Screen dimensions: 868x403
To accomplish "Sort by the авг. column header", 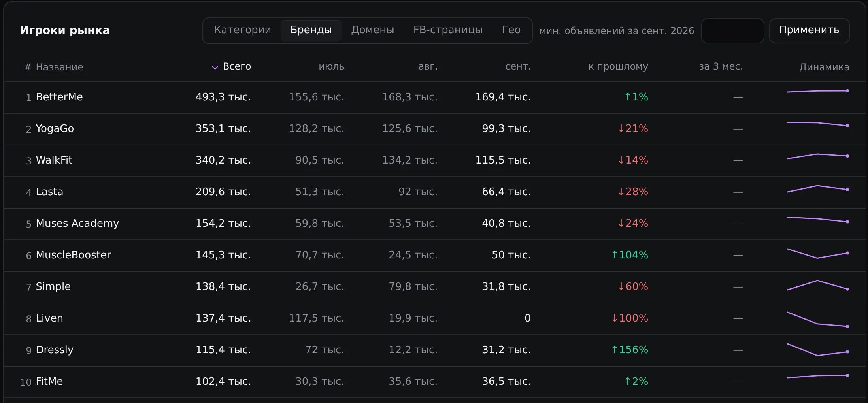I will click(x=428, y=66).
